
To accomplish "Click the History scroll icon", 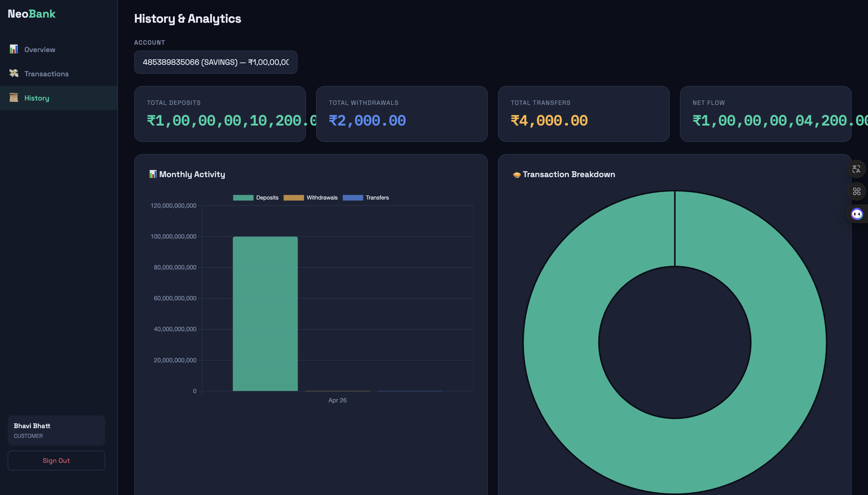I will [14, 98].
